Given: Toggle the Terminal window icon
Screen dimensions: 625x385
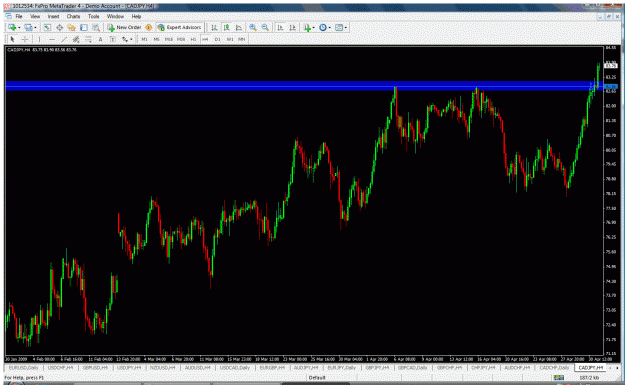Looking at the screenshot, I should (84, 27).
